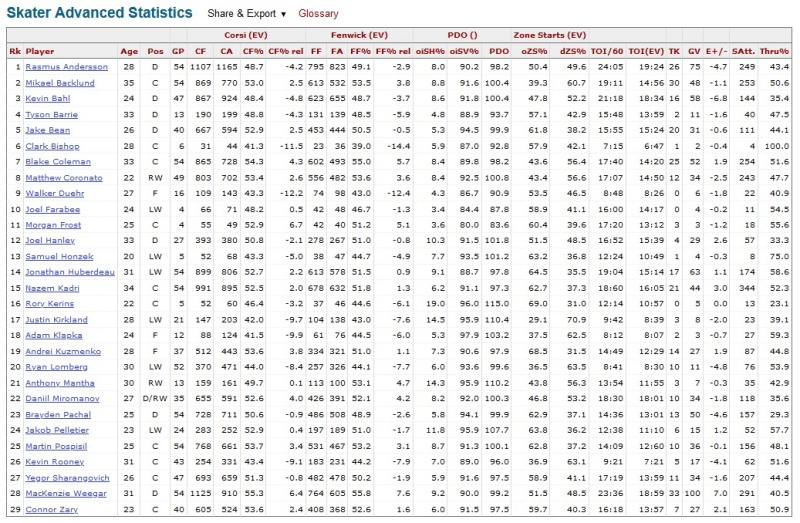Open Rory Kerins player page

click(x=49, y=304)
